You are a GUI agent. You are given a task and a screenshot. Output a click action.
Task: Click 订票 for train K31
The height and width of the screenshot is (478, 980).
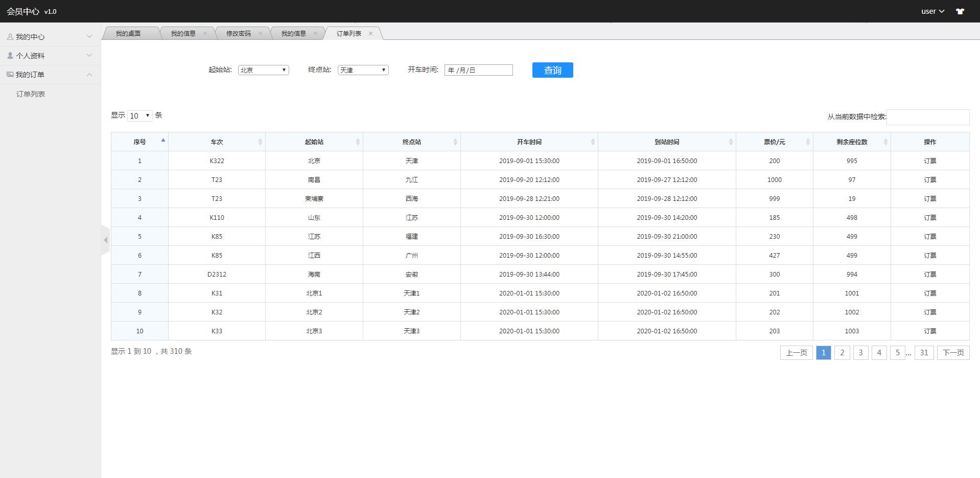tap(930, 293)
